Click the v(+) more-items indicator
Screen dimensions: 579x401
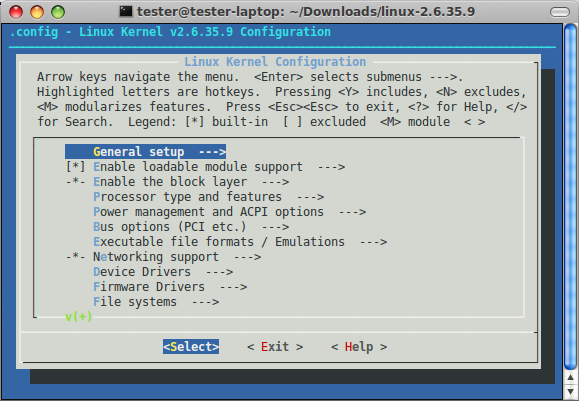78,317
